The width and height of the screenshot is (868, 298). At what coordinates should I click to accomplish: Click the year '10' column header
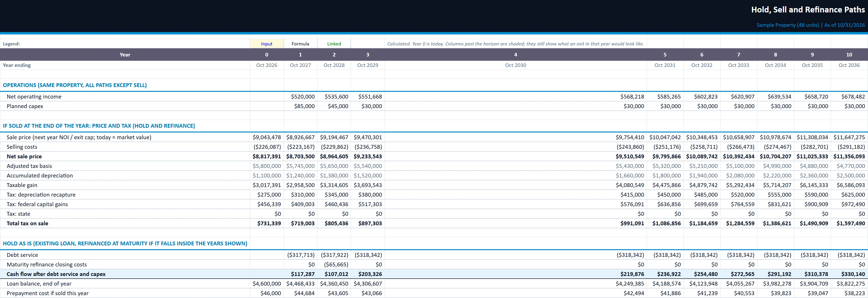(849, 55)
